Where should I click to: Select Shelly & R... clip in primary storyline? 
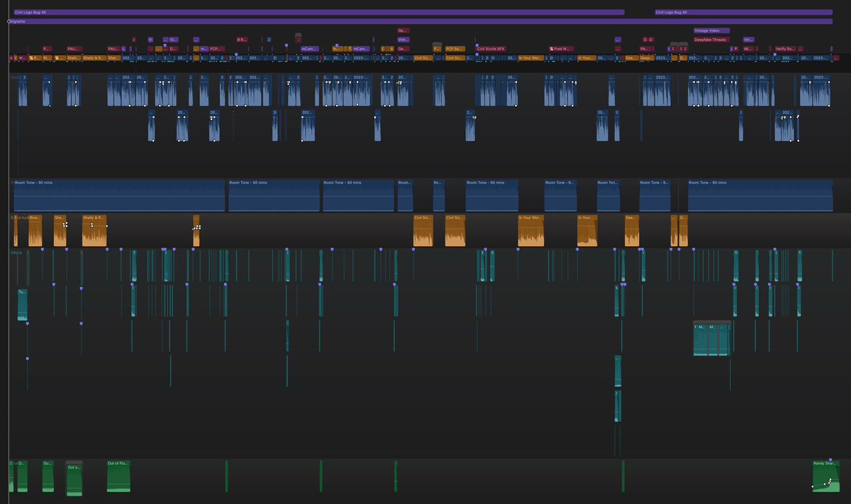(94, 57)
